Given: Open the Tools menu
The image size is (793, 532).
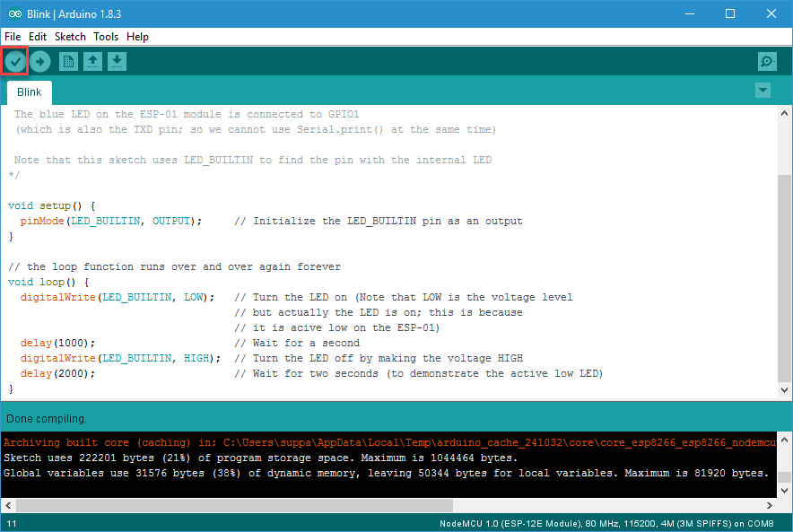Looking at the screenshot, I should pyautogui.click(x=106, y=37).
